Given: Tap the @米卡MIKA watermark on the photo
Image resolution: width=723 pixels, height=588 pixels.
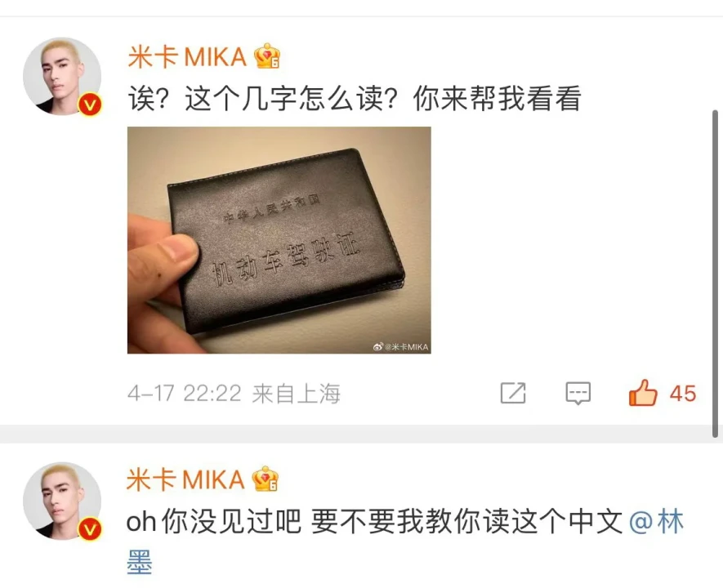Looking at the screenshot, I should [400, 347].
